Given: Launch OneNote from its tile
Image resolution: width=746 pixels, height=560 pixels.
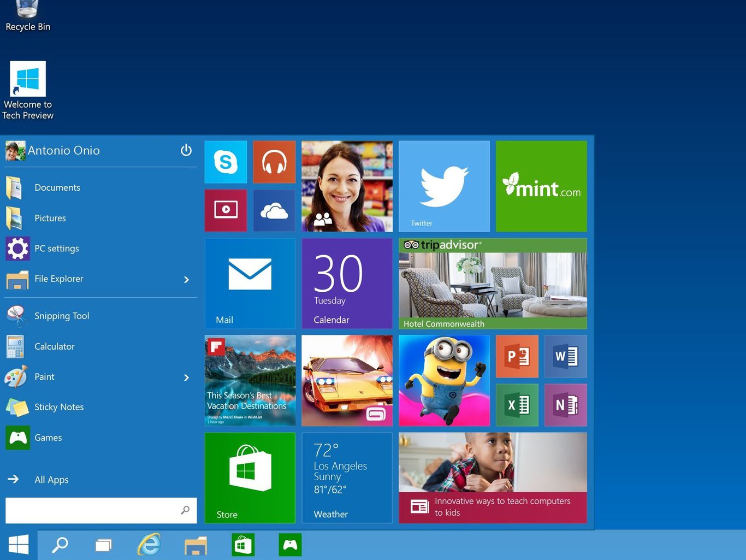Looking at the screenshot, I should (566, 405).
